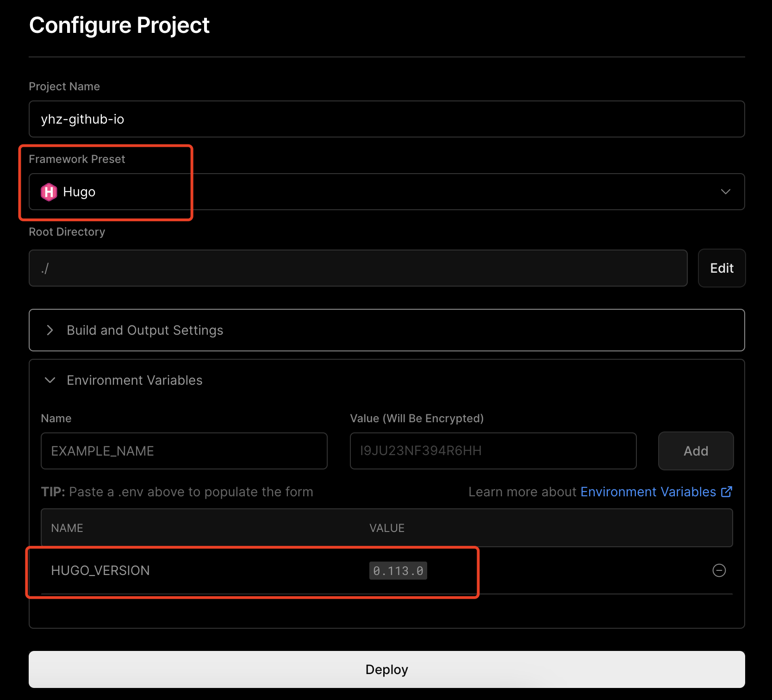Click the Project Name input field
Viewport: 772px width, 700px height.
point(386,119)
